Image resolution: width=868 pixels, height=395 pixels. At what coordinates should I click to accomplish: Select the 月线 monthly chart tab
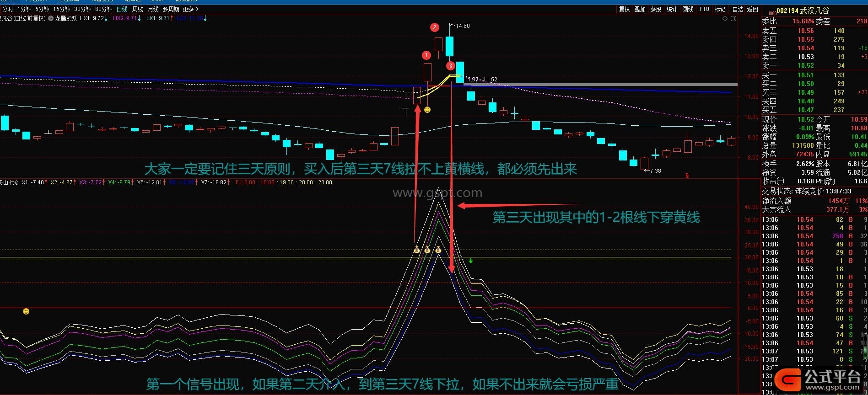point(153,9)
